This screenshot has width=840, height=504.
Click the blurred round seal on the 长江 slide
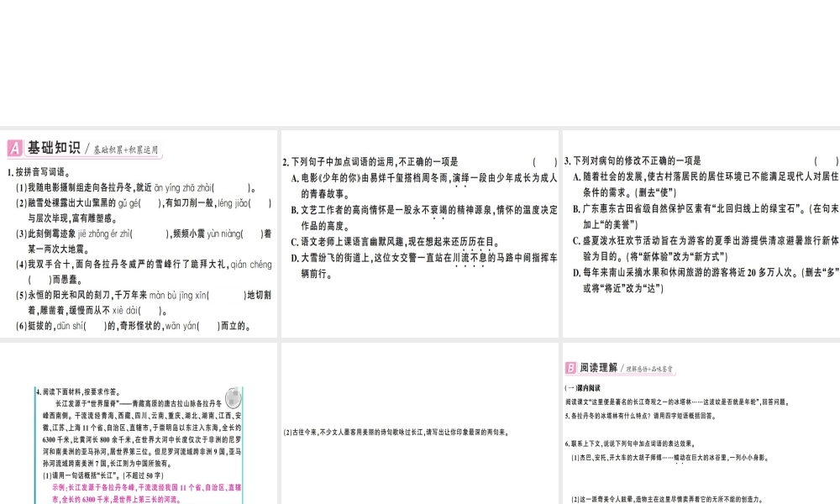234,397
